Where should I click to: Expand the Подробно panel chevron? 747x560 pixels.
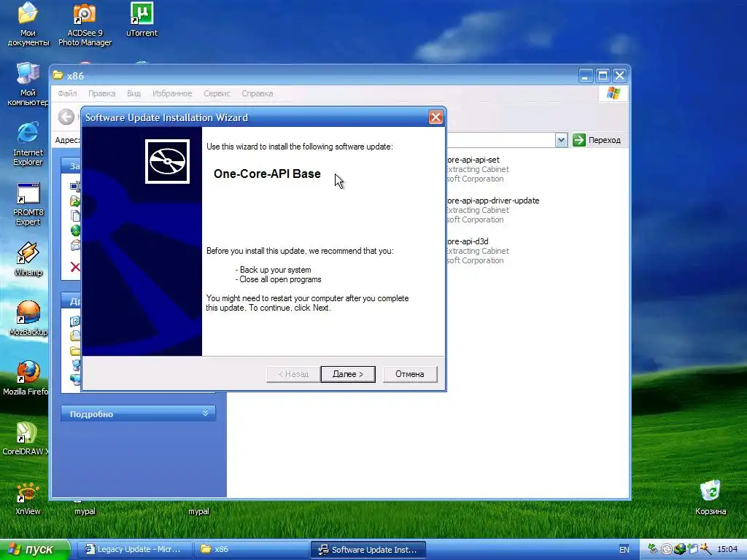tap(205, 413)
